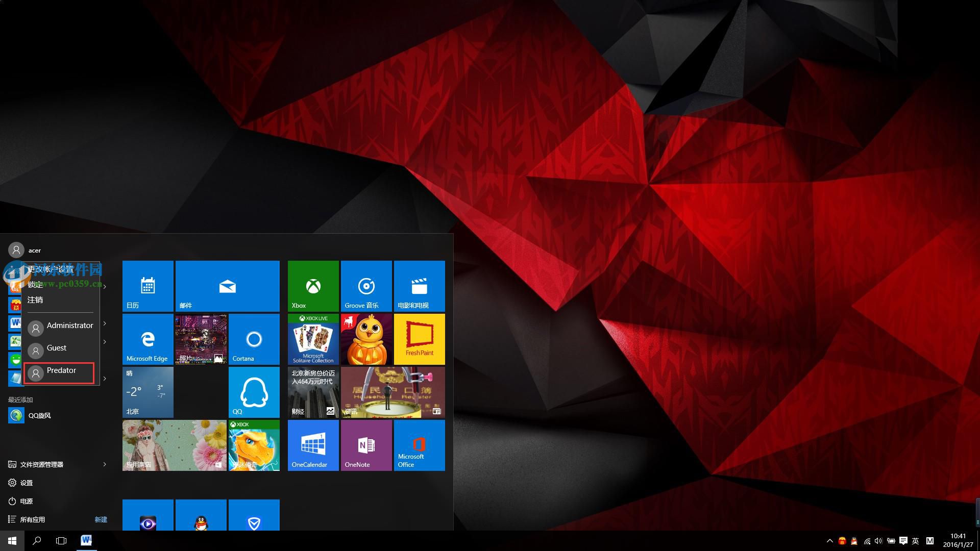Click 注销 to sign out
Image resolution: width=980 pixels, height=551 pixels.
pyautogui.click(x=35, y=300)
